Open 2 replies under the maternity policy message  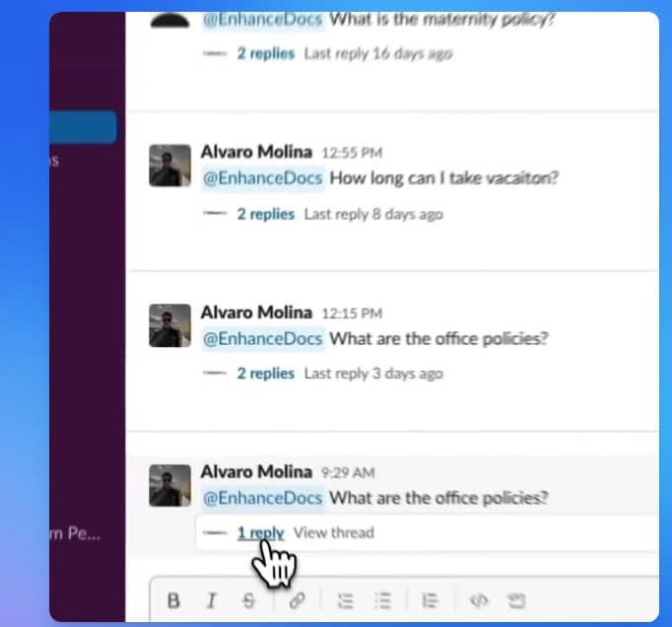pyautogui.click(x=266, y=53)
